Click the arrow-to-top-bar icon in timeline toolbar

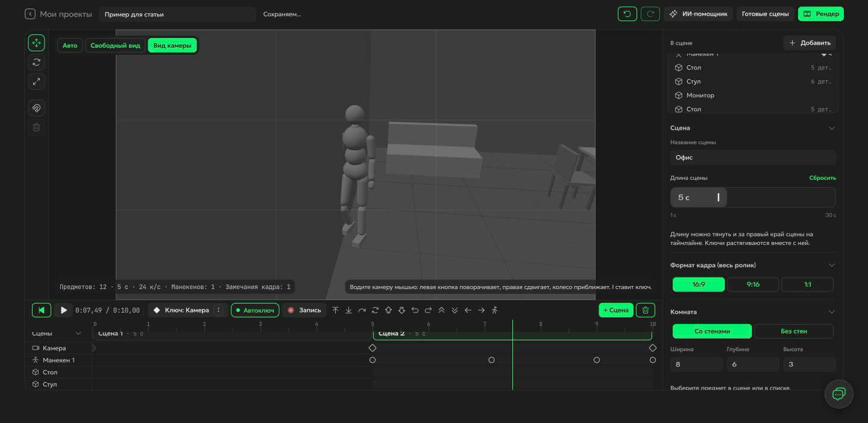pos(335,310)
